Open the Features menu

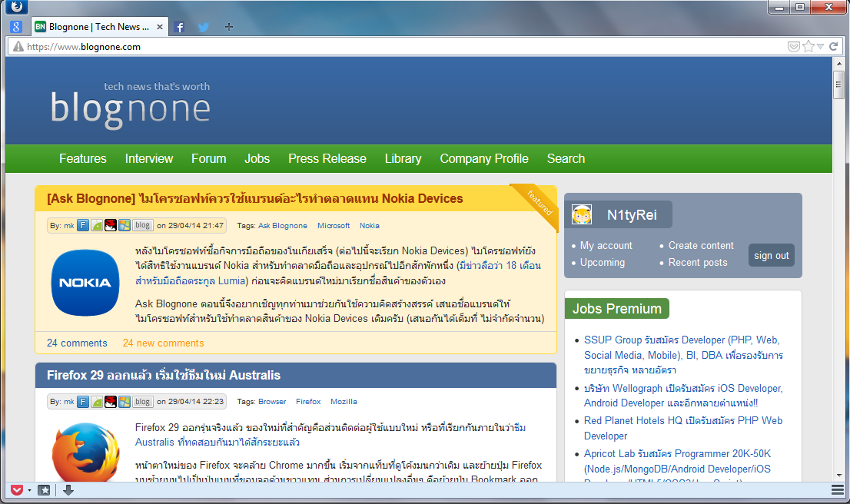click(x=83, y=159)
